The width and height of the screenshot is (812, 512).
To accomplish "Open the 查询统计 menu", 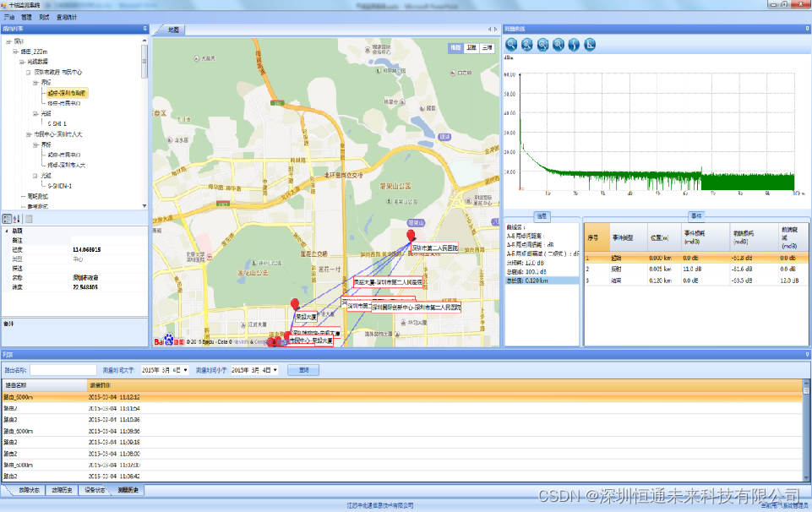I will 66,17.
